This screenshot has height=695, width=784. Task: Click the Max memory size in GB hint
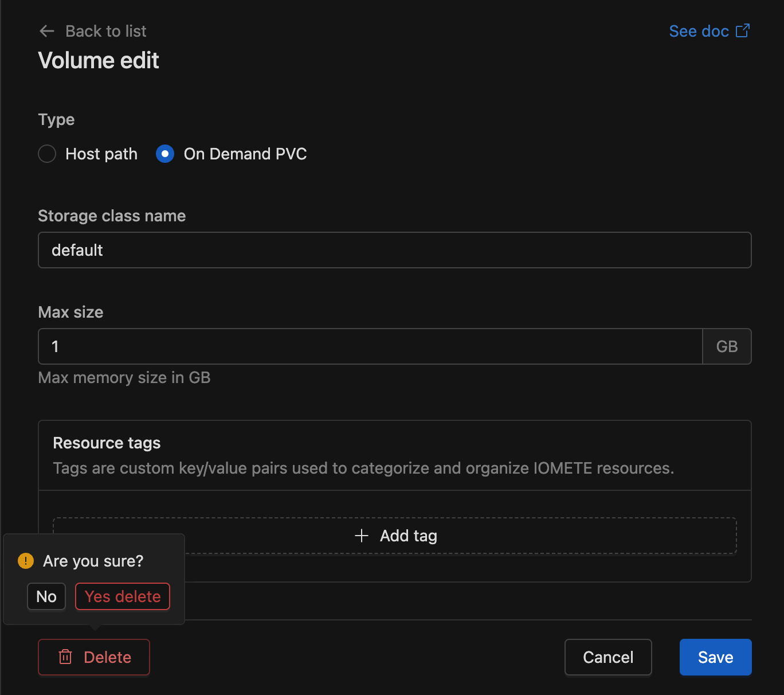(x=124, y=377)
